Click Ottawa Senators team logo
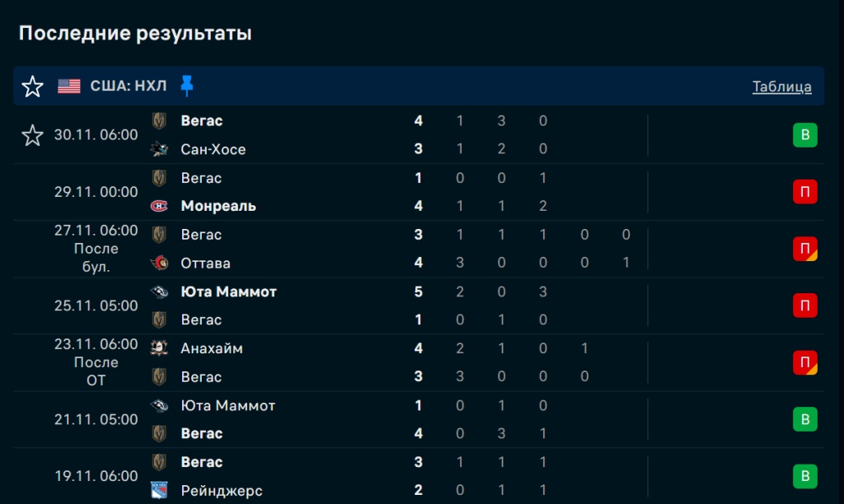Image resolution: width=844 pixels, height=504 pixels. coord(159,264)
